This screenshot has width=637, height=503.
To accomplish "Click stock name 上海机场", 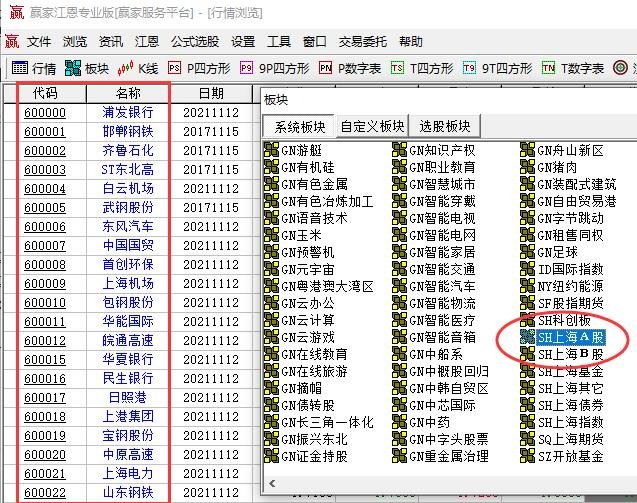I will tap(128, 283).
